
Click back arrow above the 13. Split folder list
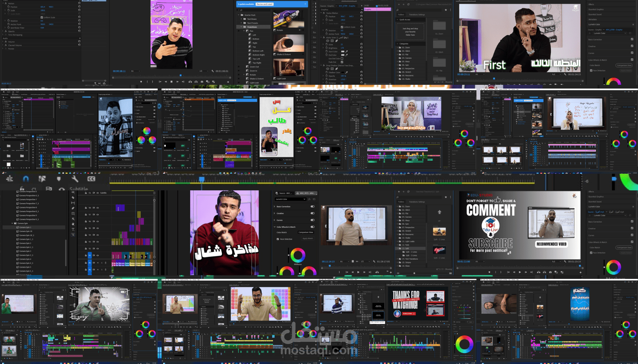tap(398, 192)
